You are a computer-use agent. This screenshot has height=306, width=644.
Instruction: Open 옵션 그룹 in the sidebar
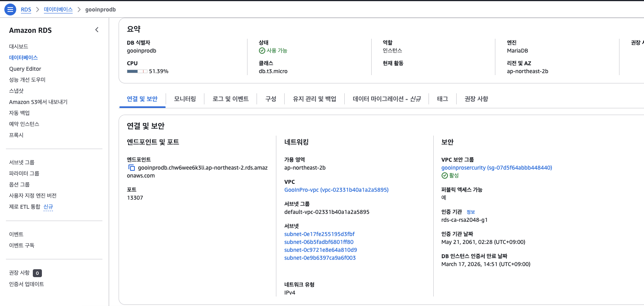[x=19, y=185]
